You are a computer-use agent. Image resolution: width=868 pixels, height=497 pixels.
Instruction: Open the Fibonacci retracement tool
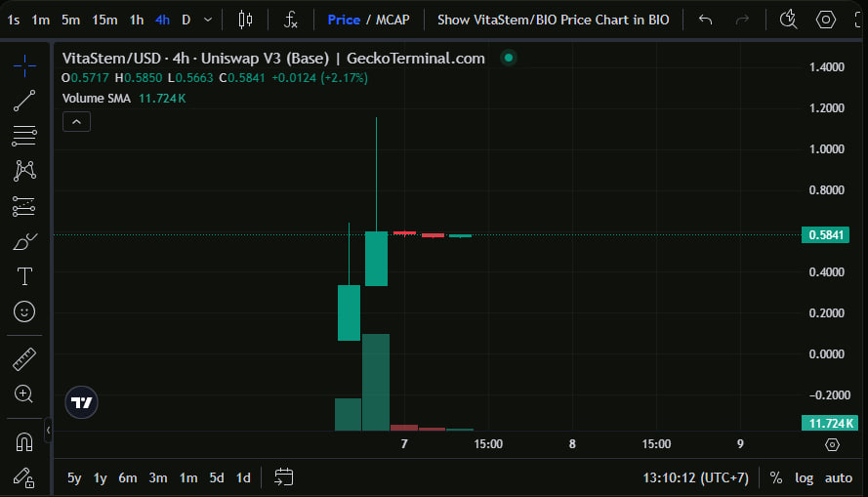(x=24, y=136)
